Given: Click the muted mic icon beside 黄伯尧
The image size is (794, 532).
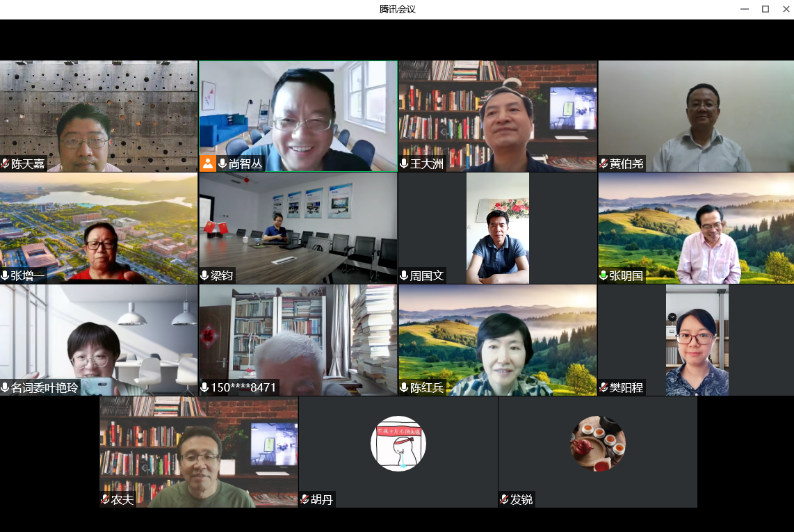Looking at the screenshot, I should 603,164.
